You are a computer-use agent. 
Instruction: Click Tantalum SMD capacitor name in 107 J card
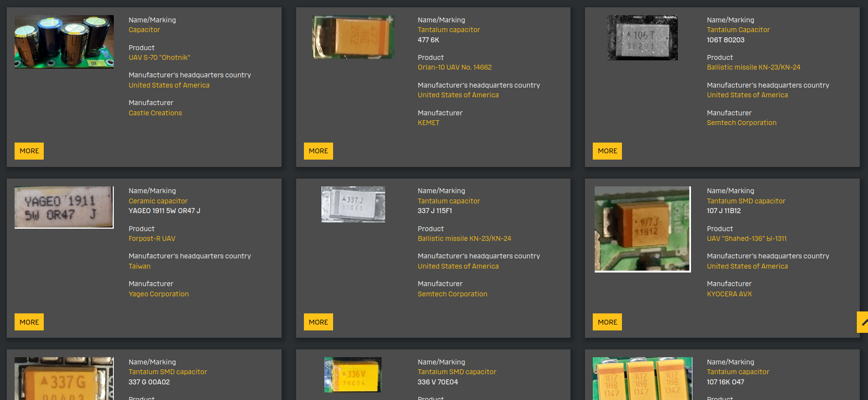point(746,201)
